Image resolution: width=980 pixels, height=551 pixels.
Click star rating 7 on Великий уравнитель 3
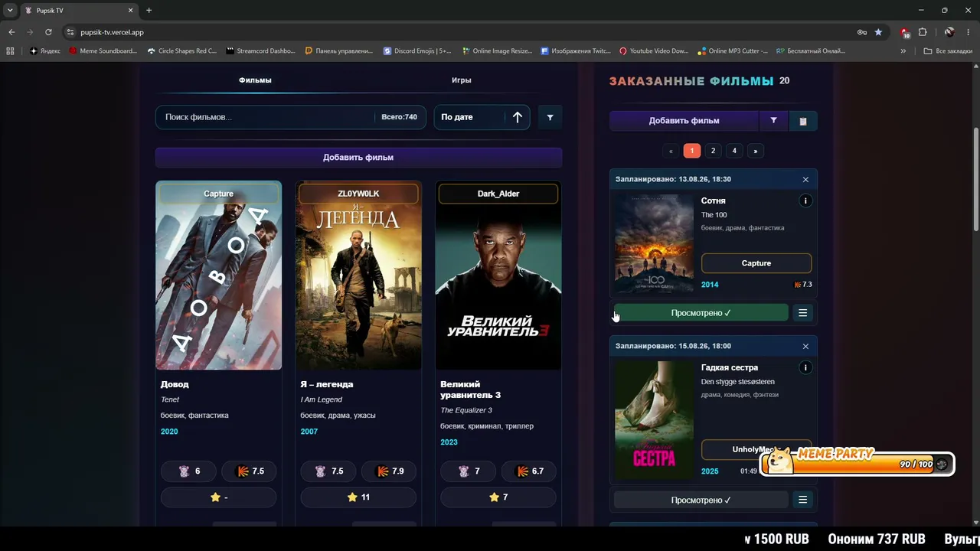pyautogui.click(x=498, y=497)
